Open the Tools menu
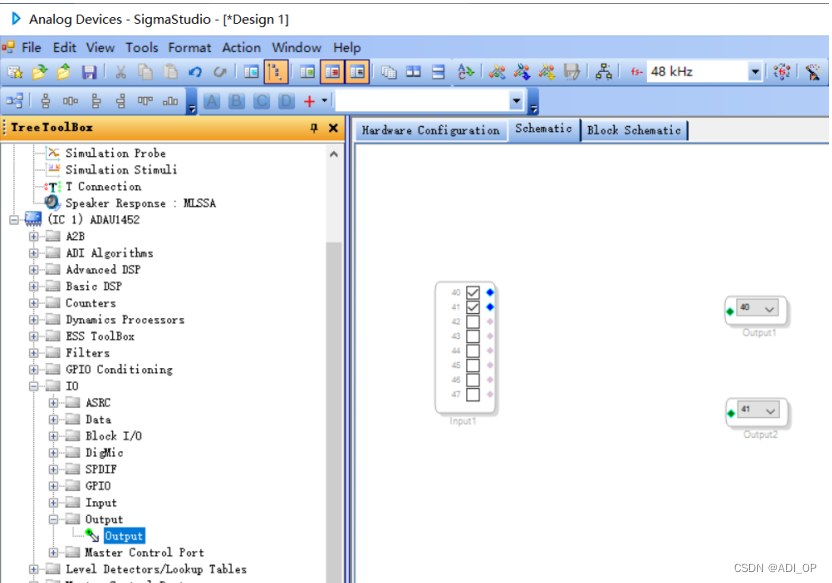The width and height of the screenshot is (832, 583). click(x=142, y=48)
